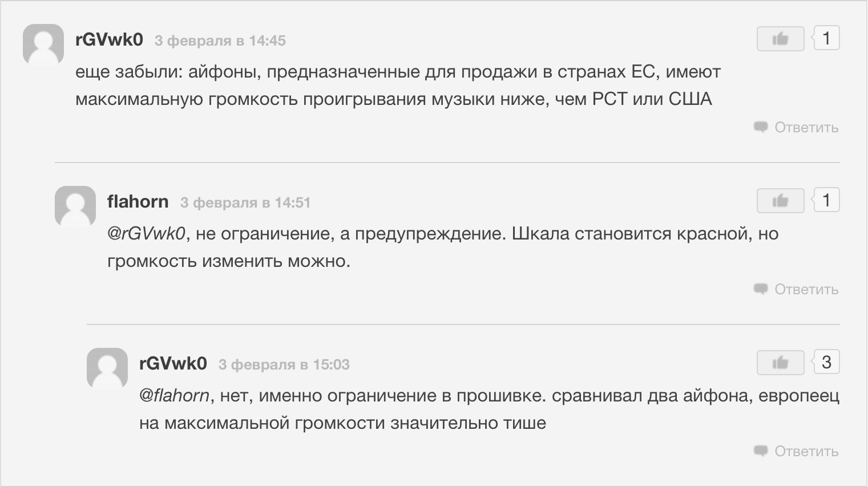Open flahorn's profile avatar
The image size is (868, 487).
click(x=75, y=206)
